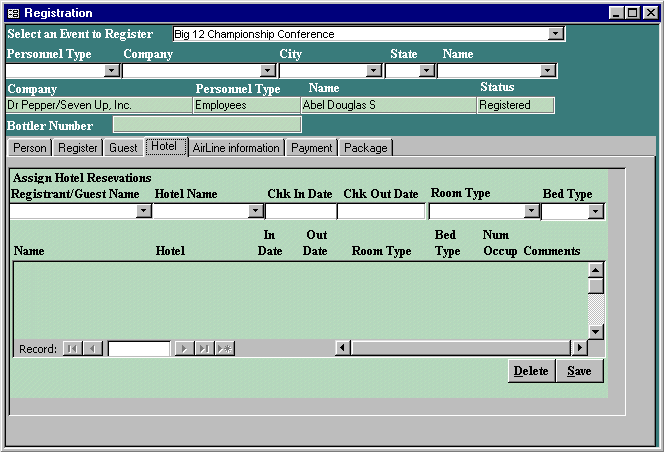The image size is (664, 452).
Task: Click the horizontal scrollbar track
Action: (461, 348)
